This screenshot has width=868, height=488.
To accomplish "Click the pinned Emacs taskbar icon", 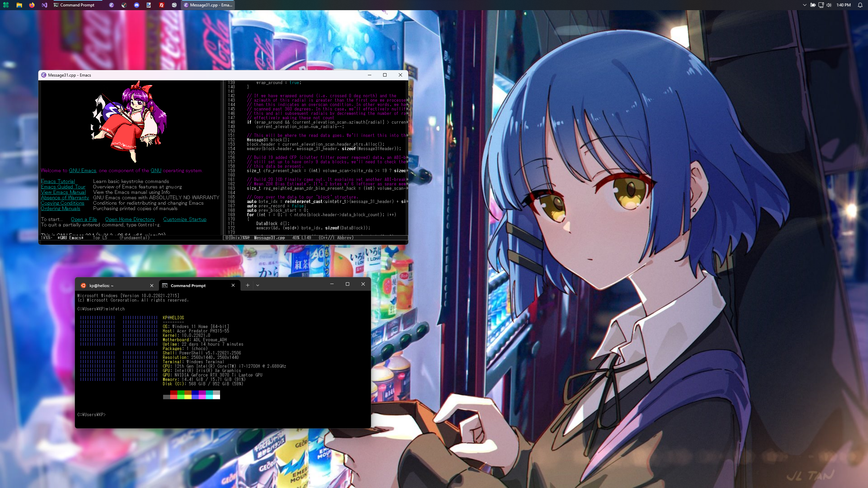I will (x=111, y=5).
